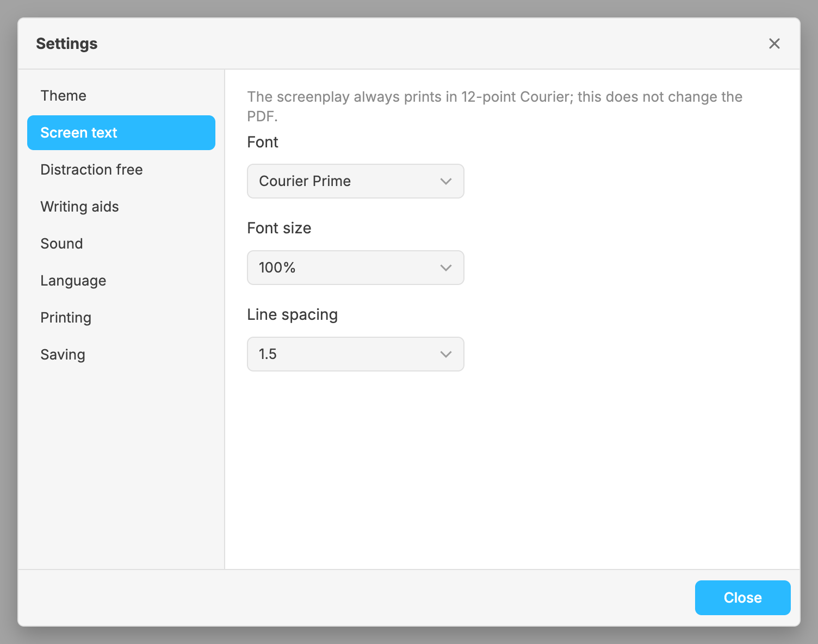
Task: Show the Printing settings
Action: pyautogui.click(x=121, y=318)
